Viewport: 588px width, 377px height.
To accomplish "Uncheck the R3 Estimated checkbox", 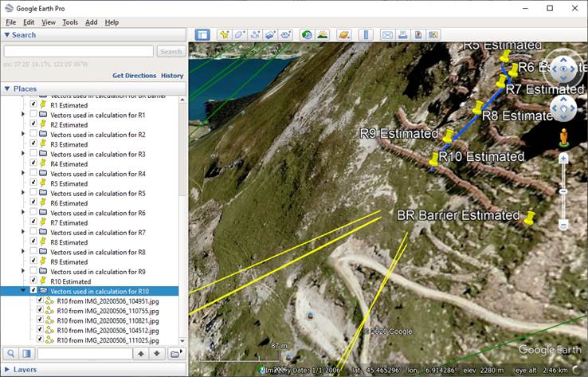I will (x=33, y=143).
